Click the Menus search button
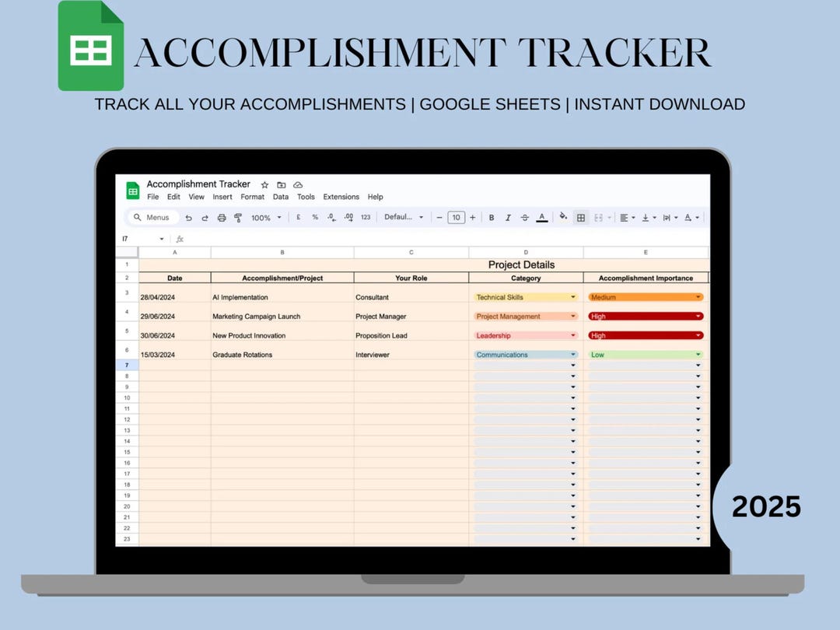 [152, 218]
